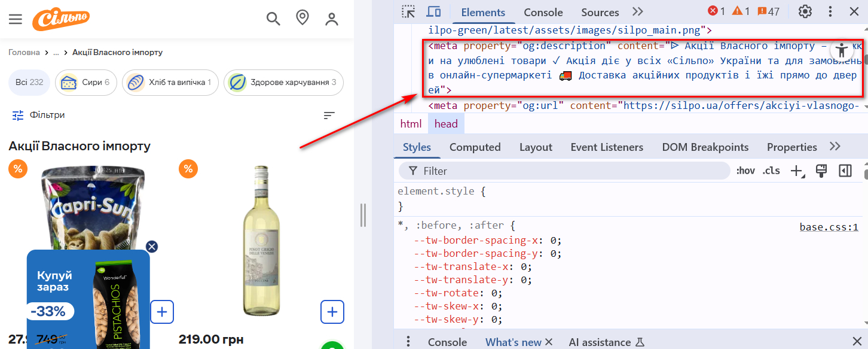Add the Pinot Grigio wine to cart
The image size is (868, 349).
(332, 312)
